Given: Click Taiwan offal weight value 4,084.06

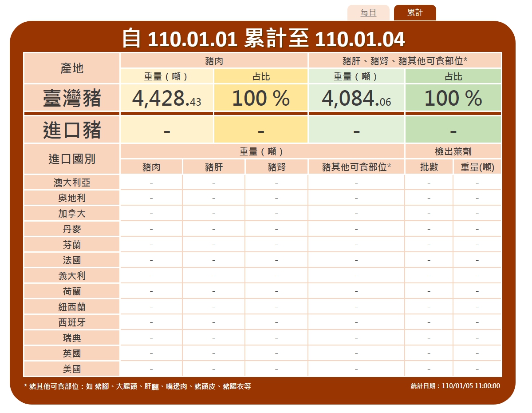Looking at the screenshot, I should 356,98.
